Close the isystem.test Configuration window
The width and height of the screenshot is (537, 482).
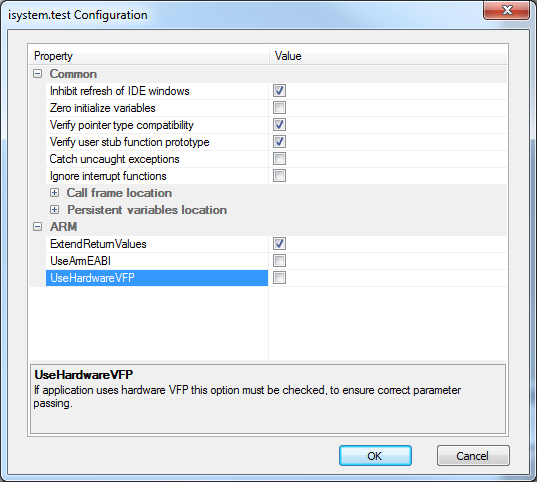pyautogui.click(x=506, y=10)
